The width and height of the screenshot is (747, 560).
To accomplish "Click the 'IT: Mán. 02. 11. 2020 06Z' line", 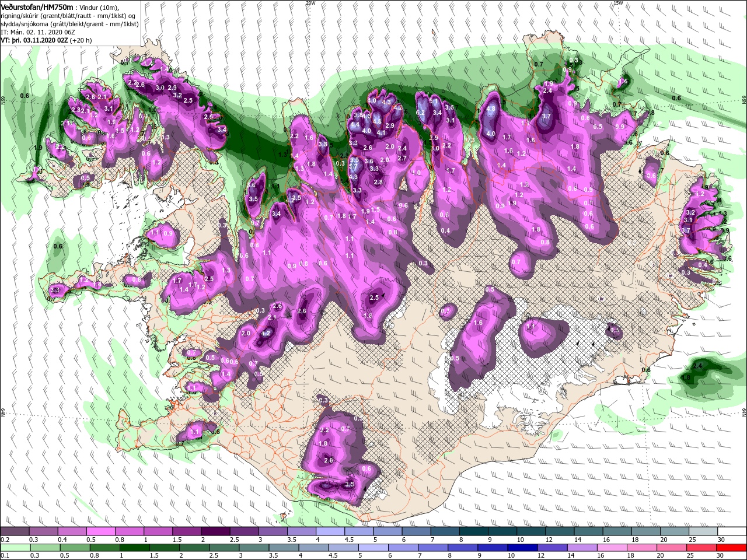I will (39, 32).
